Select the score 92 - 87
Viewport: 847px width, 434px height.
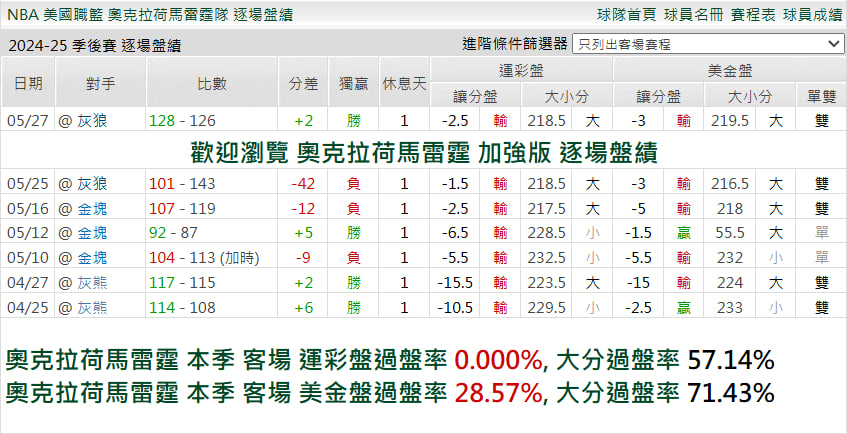(173, 233)
